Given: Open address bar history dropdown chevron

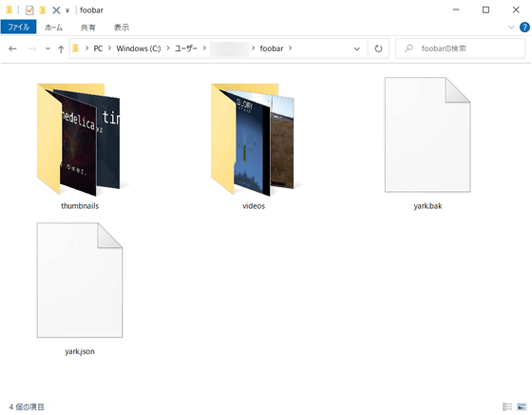Looking at the screenshot, I should [357, 48].
